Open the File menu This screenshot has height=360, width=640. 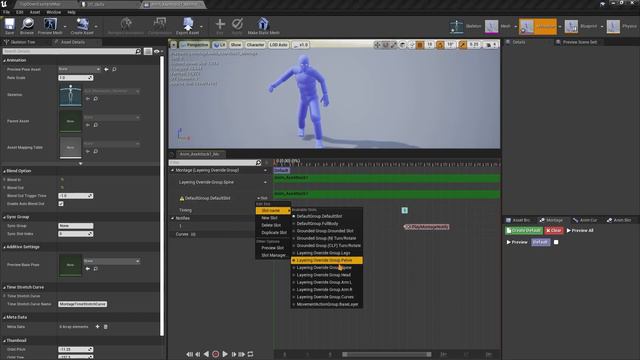7,12
